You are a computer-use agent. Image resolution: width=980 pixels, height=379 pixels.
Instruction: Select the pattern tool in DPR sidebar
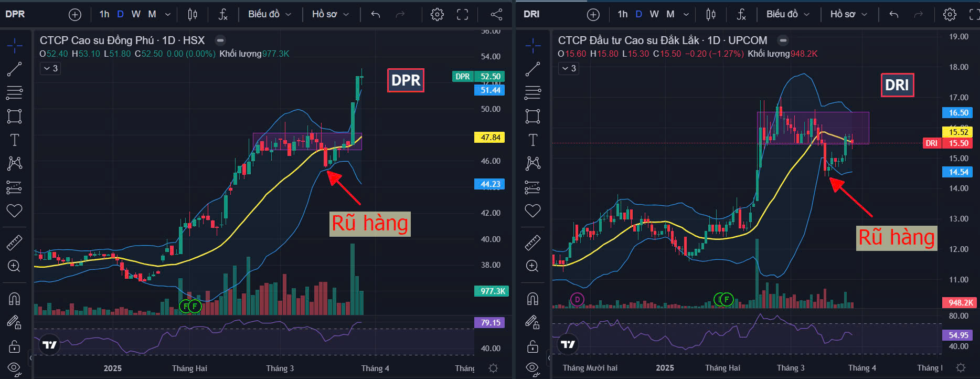(15, 163)
